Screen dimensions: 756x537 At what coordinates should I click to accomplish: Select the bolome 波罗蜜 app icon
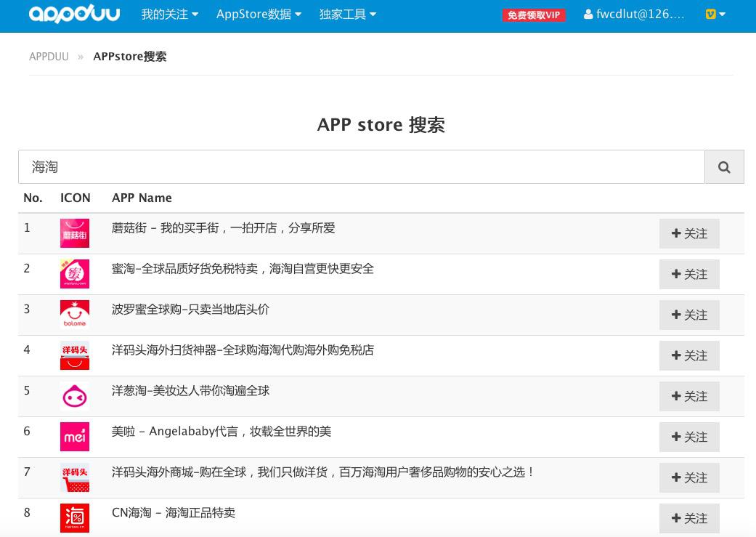click(x=74, y=314)
